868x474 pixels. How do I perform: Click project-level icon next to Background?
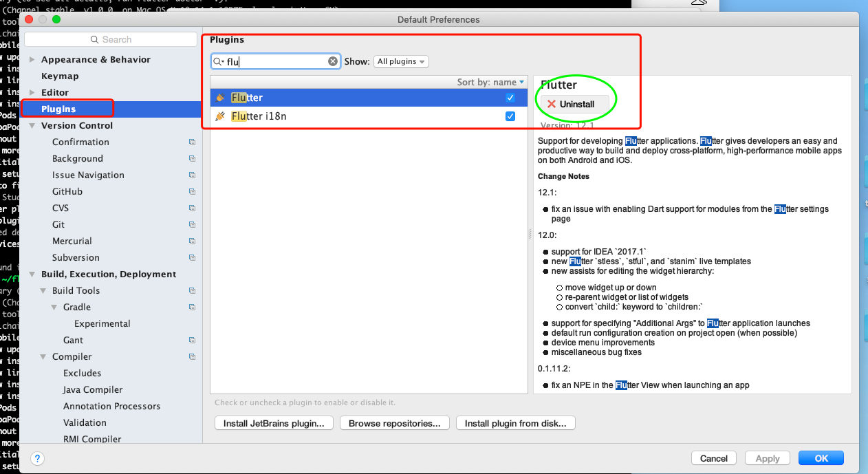pyautogui.click(x=192, y=159)
